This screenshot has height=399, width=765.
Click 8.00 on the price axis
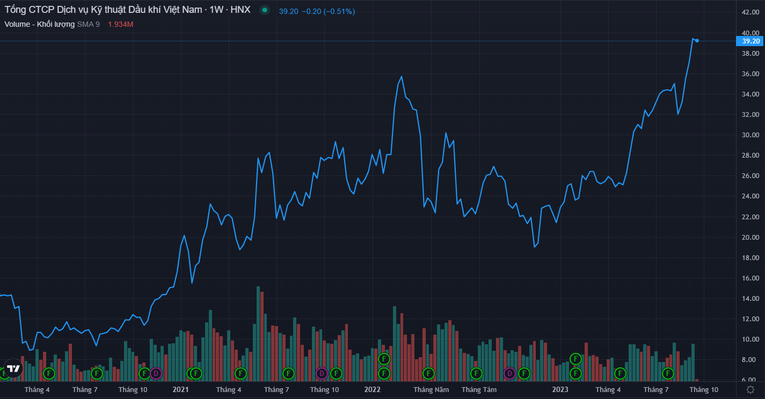[x=750, y=359]
